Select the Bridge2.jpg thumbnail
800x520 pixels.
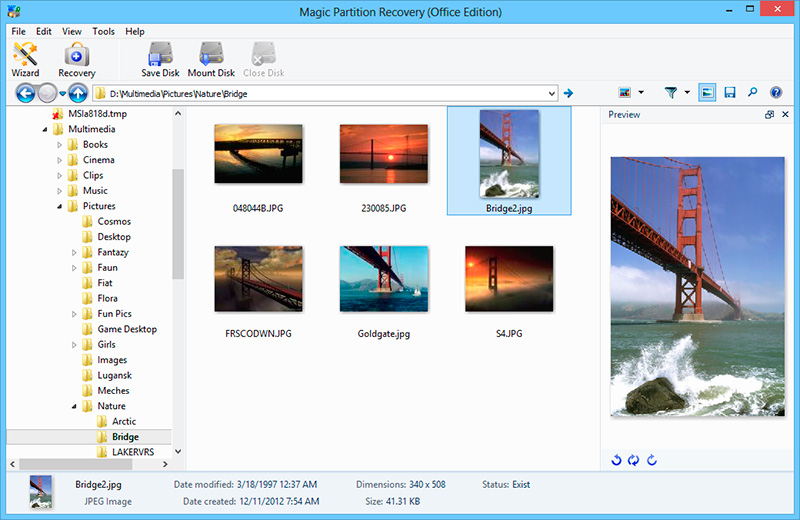tap(509, 154)
